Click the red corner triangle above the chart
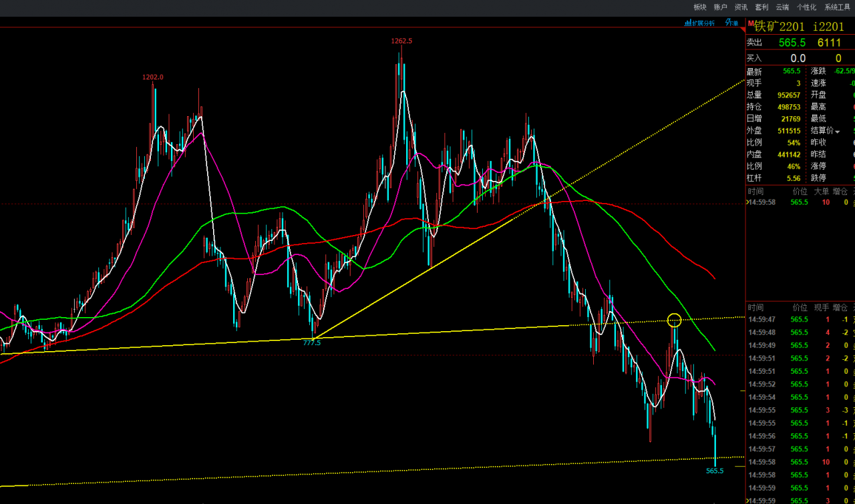855x504 pixels. 743,29
